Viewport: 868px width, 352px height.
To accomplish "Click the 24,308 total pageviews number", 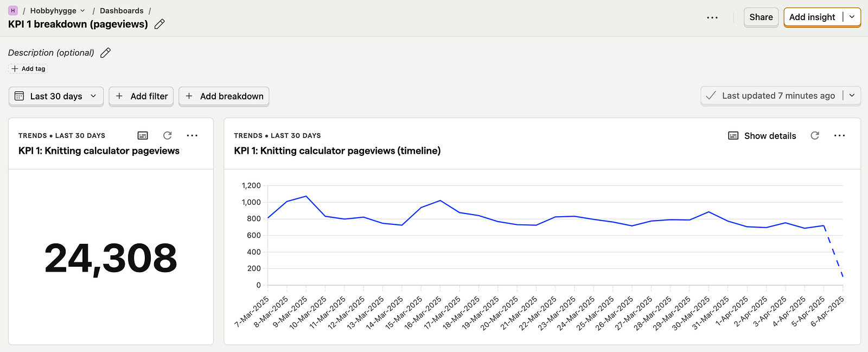I will click(x=111, y=258).
